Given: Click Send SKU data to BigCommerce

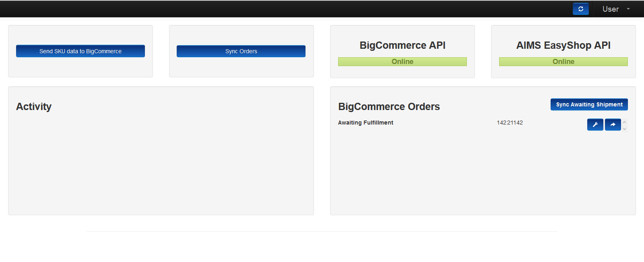Looking at the screenshot, I should 80,51.
